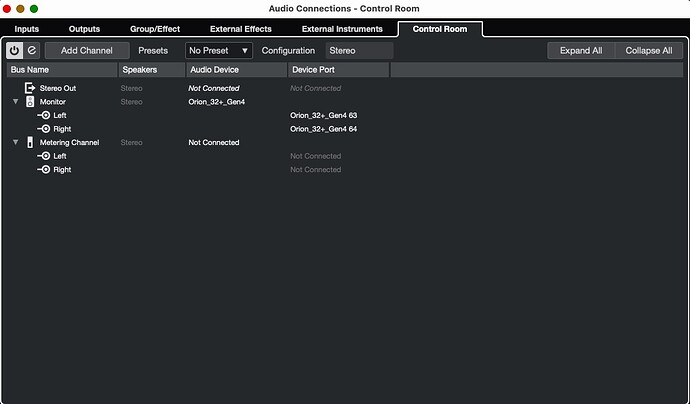Open the Group/Effect tab
The height and width of the screenshot is (404, 690).
point(155,29)
